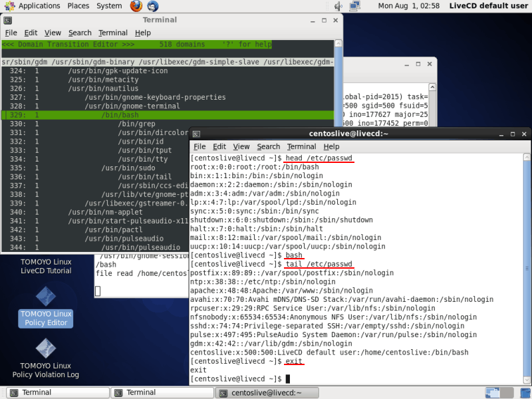Click the Domain Transition Editor header line
The width and height of the screenshot is (532, 399).
[x=137, y=45]
